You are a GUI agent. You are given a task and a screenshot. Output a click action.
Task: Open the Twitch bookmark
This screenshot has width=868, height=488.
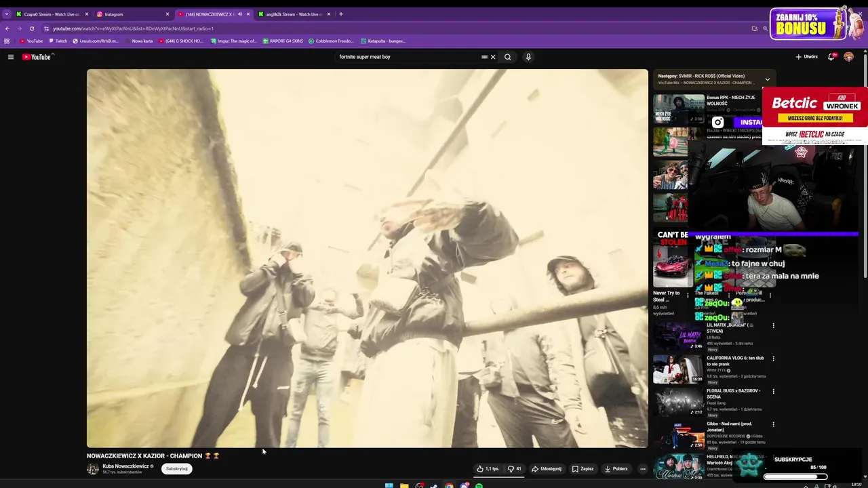(58, 41)
